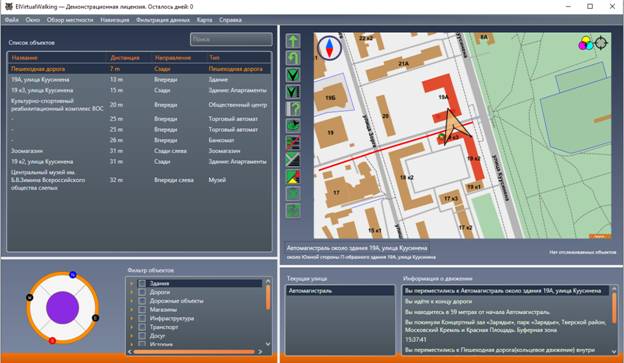Open the Справка menu
The height and width of the screenshot is (363, 624).
pyautogui.click(x=230, y=20)
